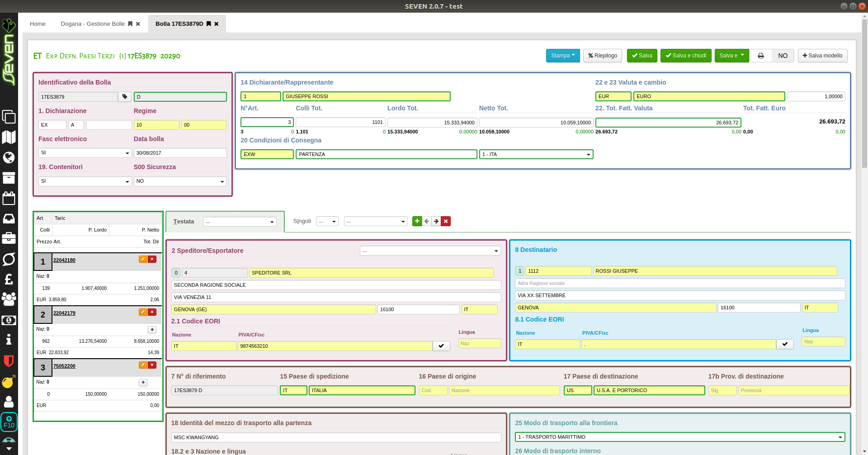Image resolution: width=868 pixels, height=455 pixels.
Task: Click the green Salva button
Action: (642, 56)
